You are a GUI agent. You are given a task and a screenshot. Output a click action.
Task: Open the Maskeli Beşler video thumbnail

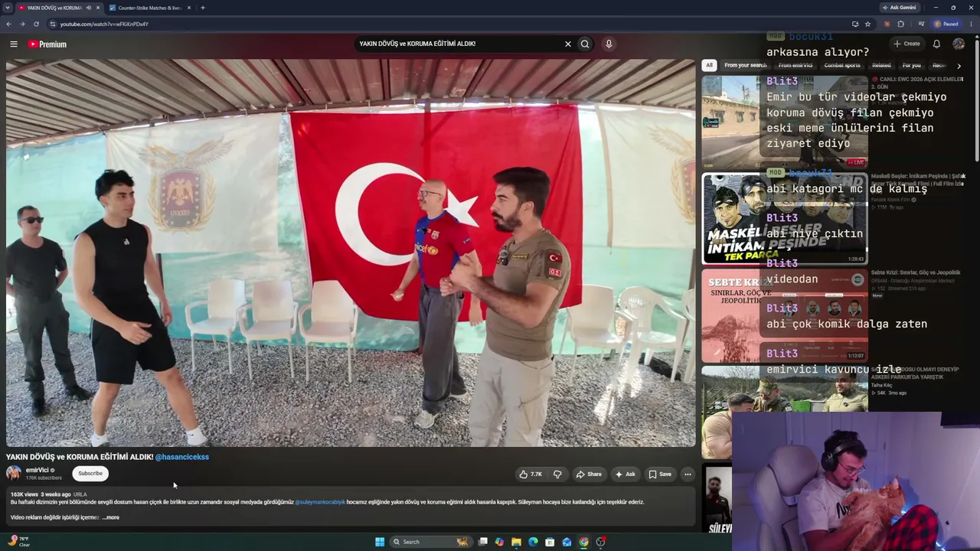tap(785, 219)
